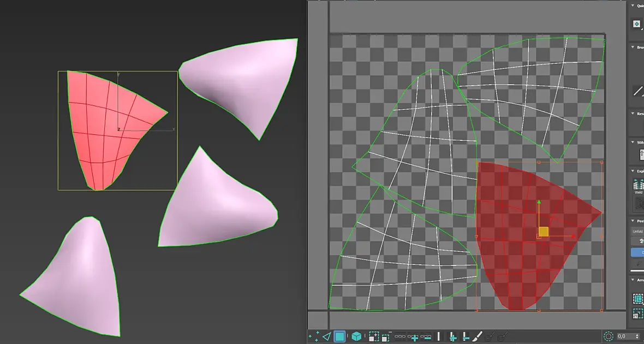Screen dimensions: 644x344
Task: Select the Paint Select brush icon
Action: click(477, 336)
